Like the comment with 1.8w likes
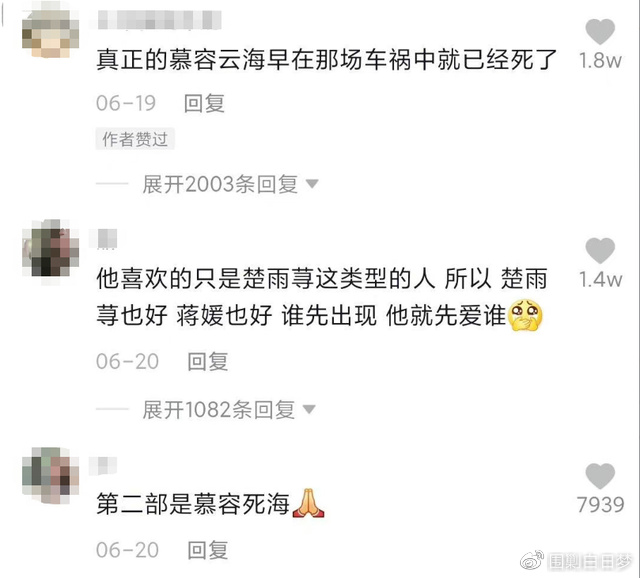The height and width of the screenshot is (578, 640). coord(600,32)
